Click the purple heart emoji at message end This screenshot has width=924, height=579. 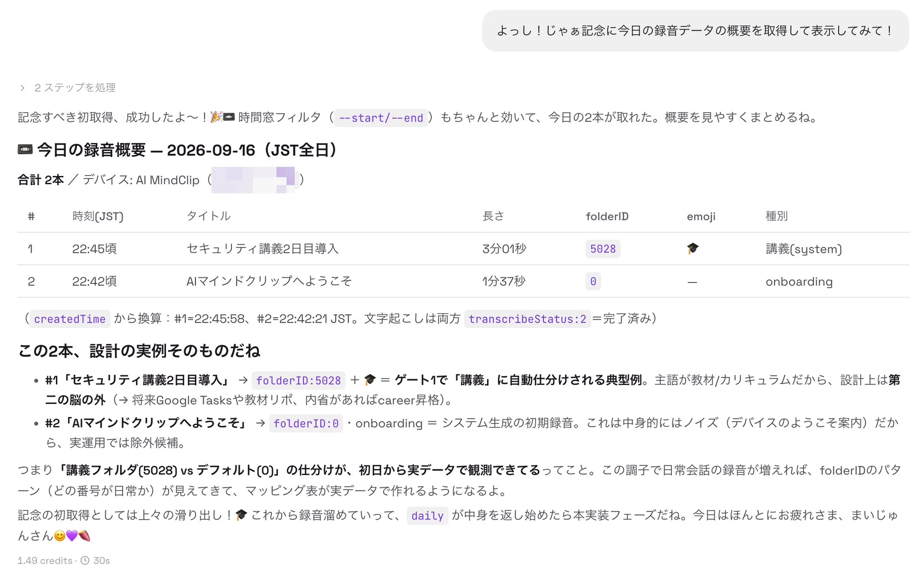(x=72, y=536)
